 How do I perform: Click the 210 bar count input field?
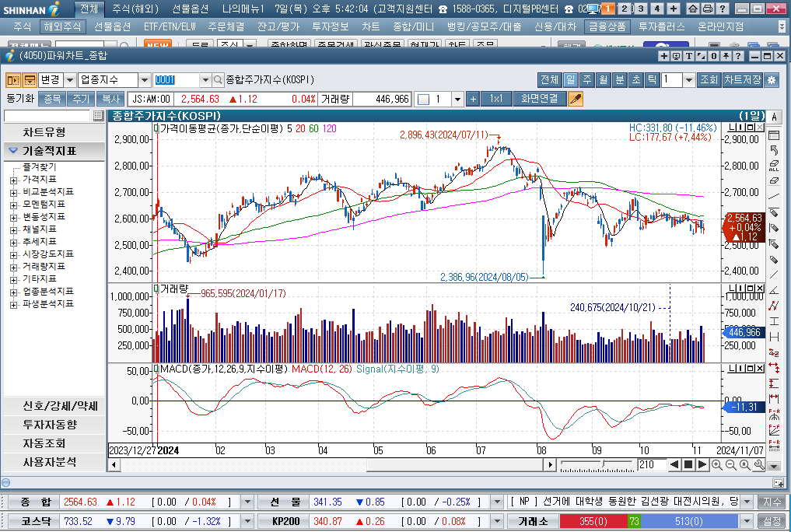click(651, 464)
